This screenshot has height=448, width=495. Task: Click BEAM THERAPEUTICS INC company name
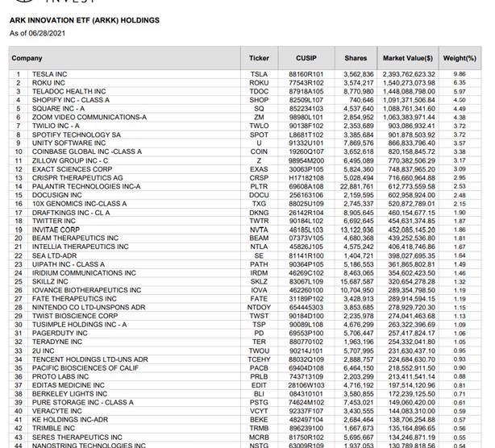[x=75, y=238]
